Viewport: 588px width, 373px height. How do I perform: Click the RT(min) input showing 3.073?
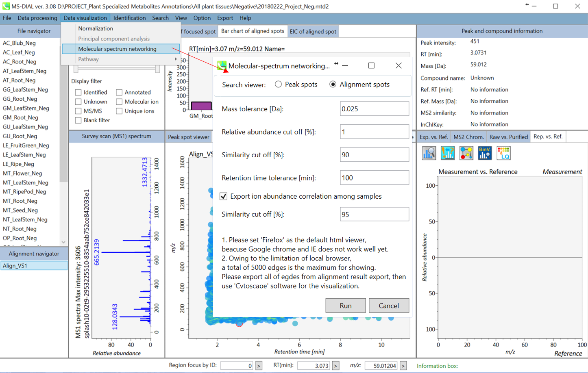(x=314, y=366)
